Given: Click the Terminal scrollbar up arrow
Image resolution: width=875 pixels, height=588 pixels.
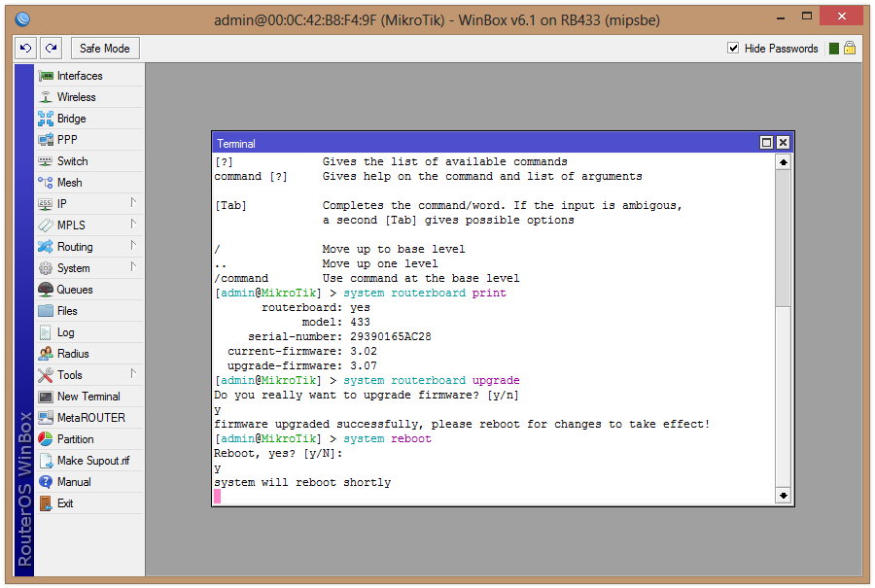Looking at the screenshot, I should pyautogui.click(x=784, y=162).
